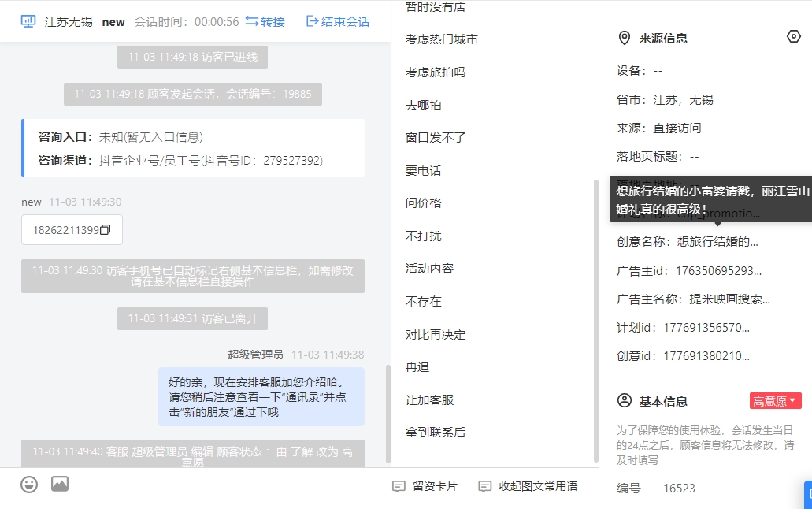812x509 pixels.
Task: Click 结束会话 to end the session
Action: [338, 21]
